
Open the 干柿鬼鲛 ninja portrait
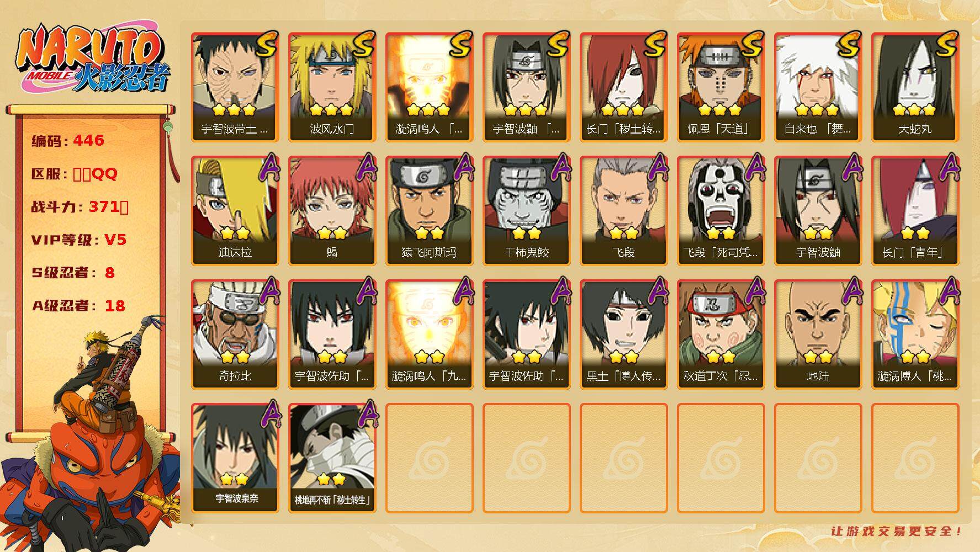[x=526, y=211]
